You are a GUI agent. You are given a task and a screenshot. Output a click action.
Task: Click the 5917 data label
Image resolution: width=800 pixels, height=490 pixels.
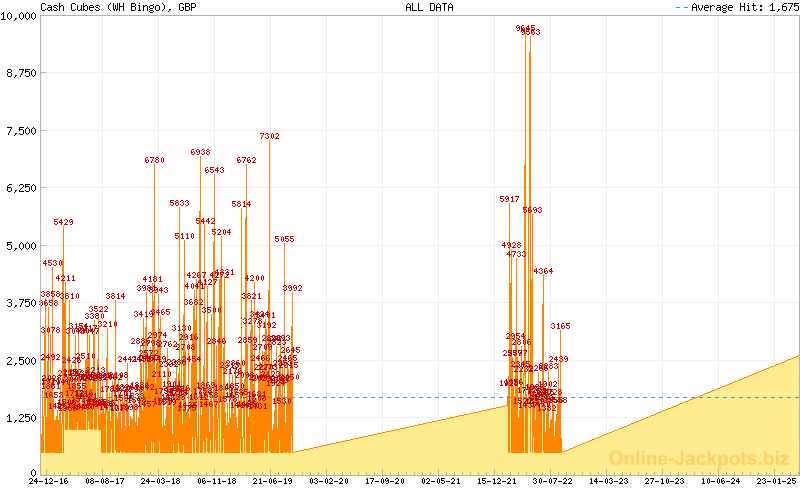(x=509, y=199)
